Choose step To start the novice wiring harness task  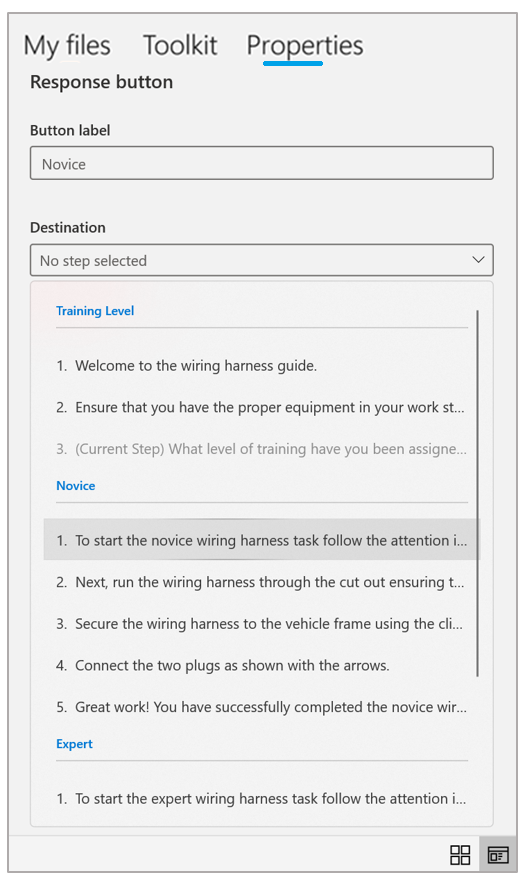coord(262,540)
